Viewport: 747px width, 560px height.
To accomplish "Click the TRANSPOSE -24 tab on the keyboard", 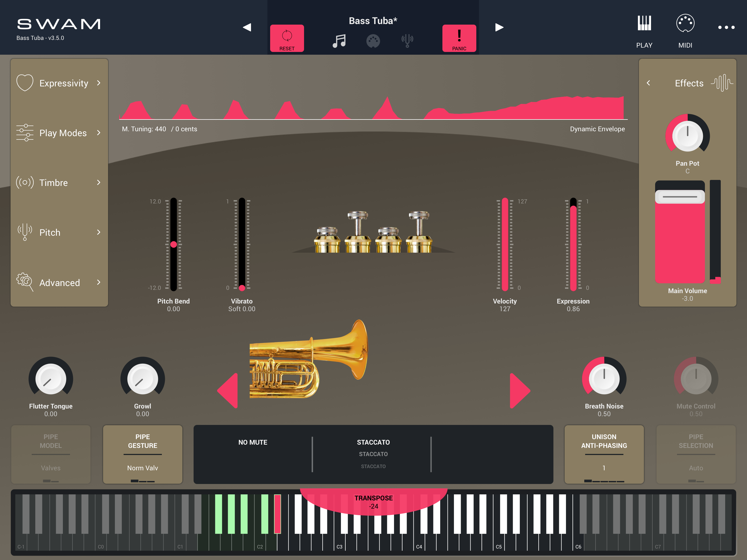I will tap(373, 502).
